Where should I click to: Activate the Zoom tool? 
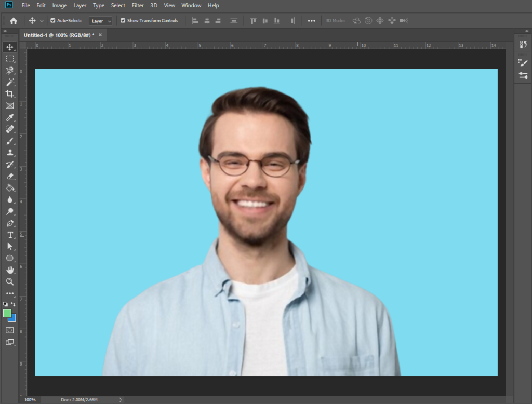[x=9, y=282]
